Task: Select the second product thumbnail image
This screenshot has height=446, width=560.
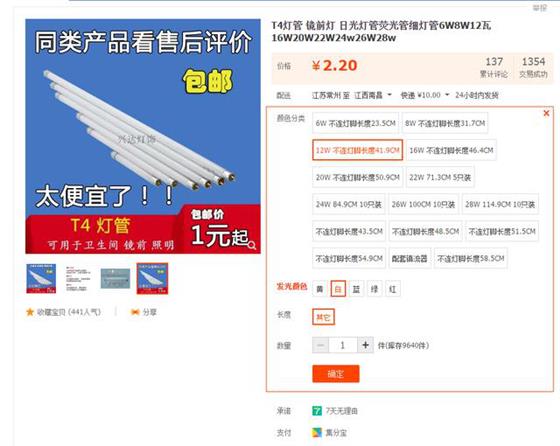Action: pyautogui.click(x=78, y=279)
